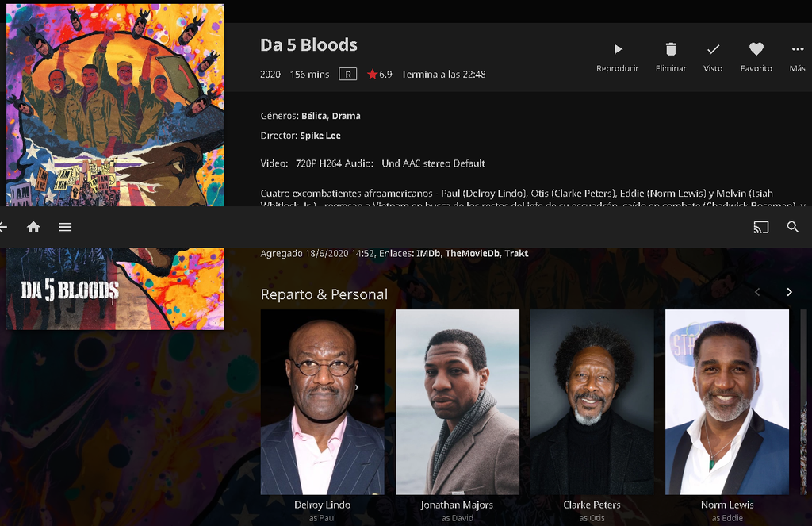Click the Reproducir play icon
The width and height of the screenshot is (812, 526).
(x=617, y=49)
